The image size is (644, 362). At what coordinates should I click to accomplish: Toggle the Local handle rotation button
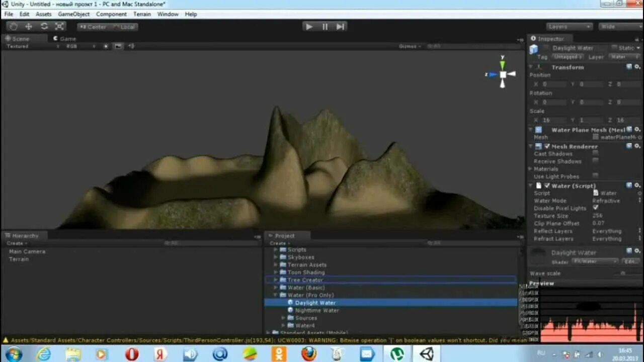(x=123, y=27)
